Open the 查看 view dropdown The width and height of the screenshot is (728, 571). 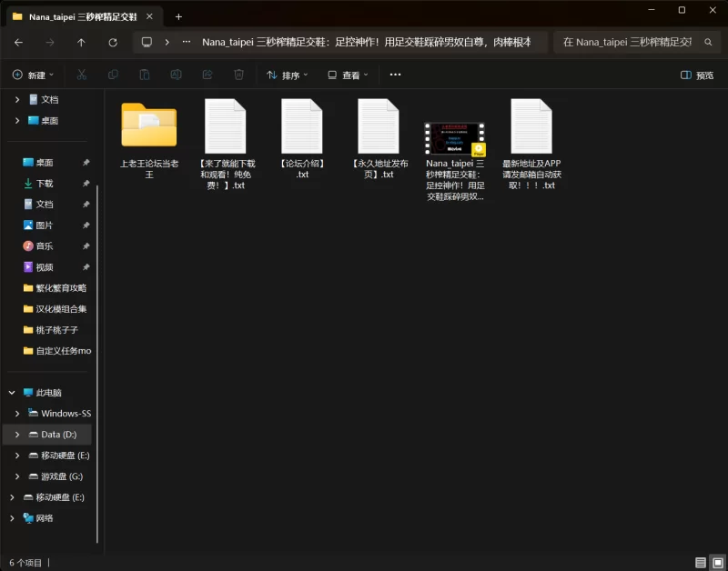[x=348, y=75]
